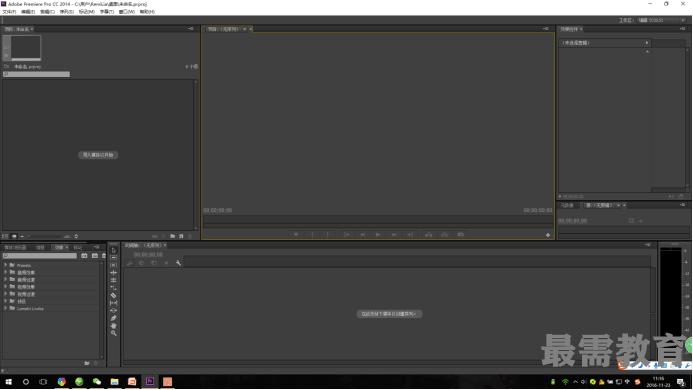Switch to the media browser tab
This screenshot has height=390, width=693.
[15, 248]
